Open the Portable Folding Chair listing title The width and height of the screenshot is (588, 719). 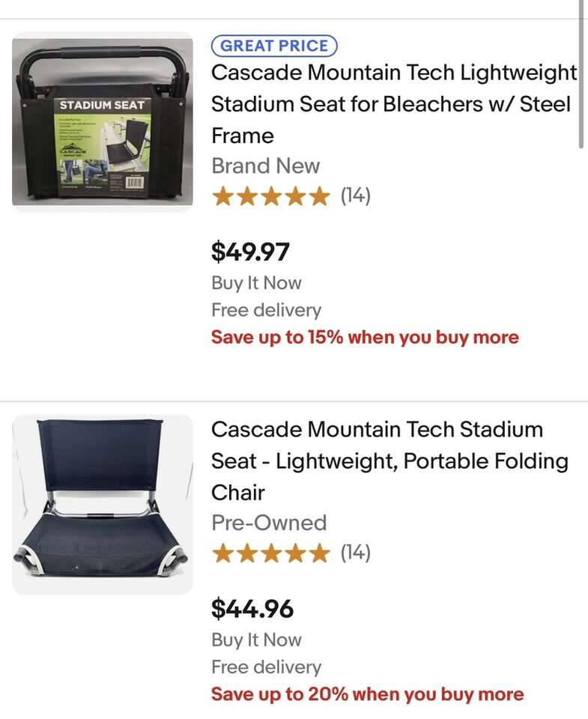(390, 461)
